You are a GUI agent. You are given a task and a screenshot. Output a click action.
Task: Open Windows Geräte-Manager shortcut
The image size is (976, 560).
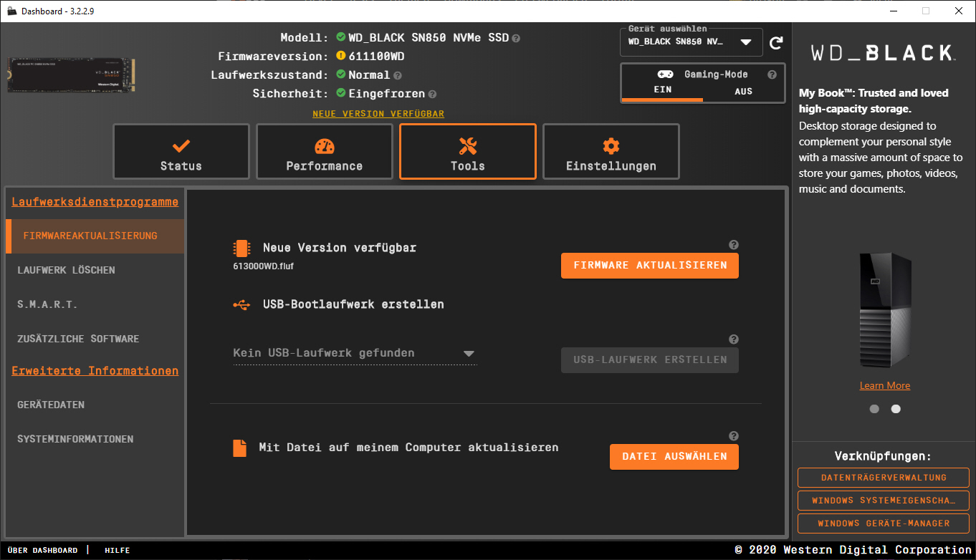click(884, 523)
